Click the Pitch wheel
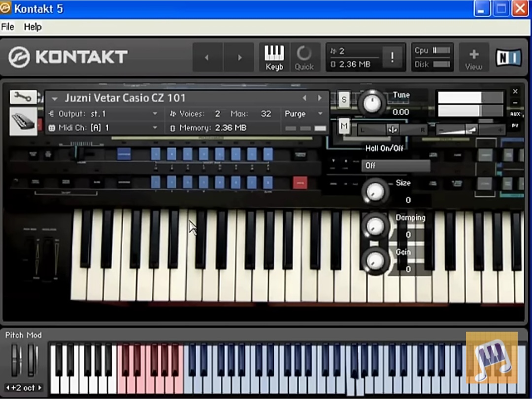 (16, 360)
